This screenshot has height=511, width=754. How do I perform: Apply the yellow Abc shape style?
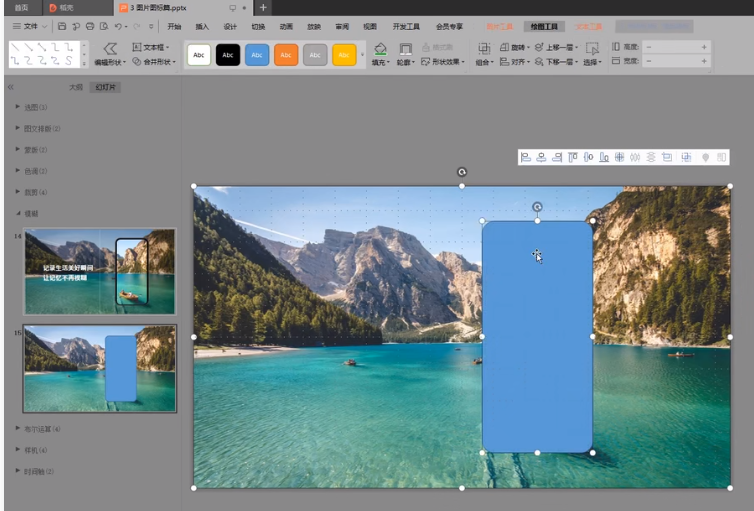pyautogui.click(x=344, y=55)
